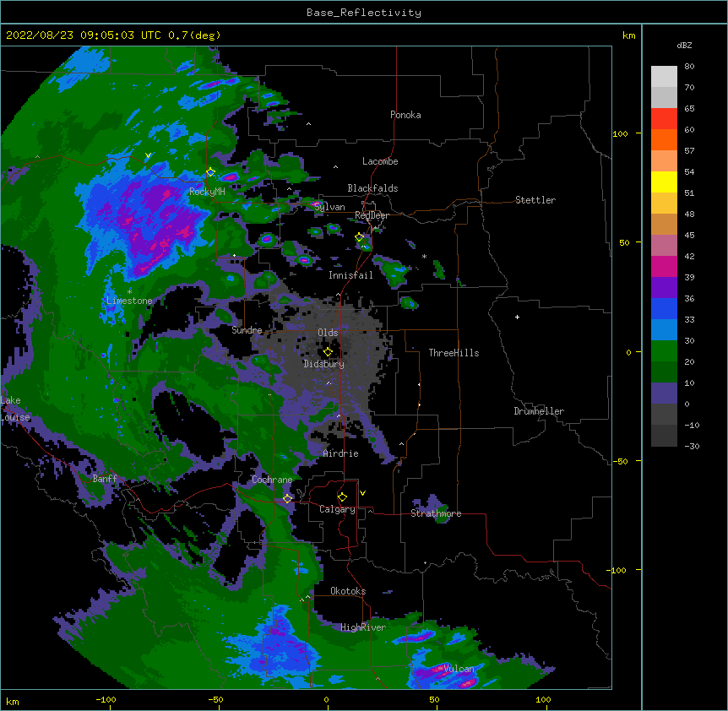This screenshot has width=728, height=711.
Task: Click the ThreeHills label
Action: point(454,353)
